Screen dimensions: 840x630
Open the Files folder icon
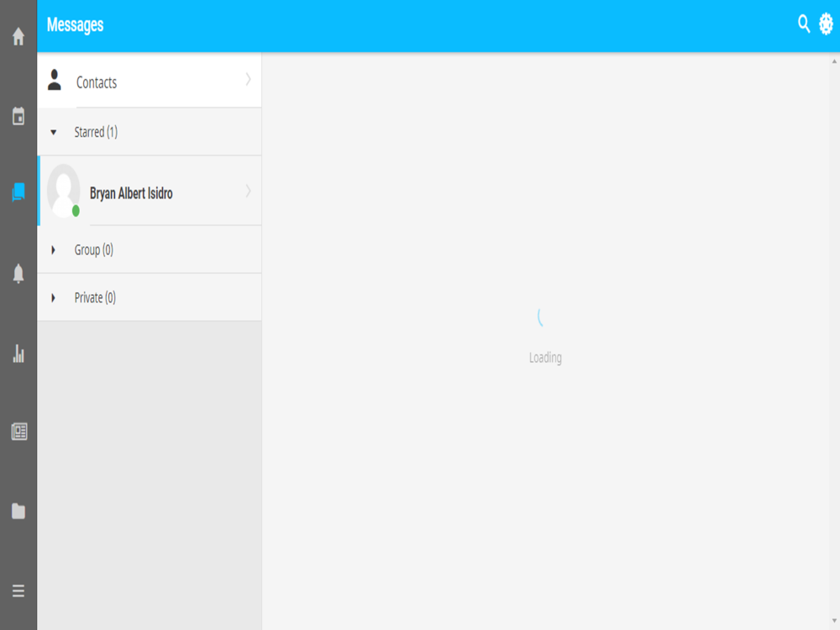pos(18,511)
